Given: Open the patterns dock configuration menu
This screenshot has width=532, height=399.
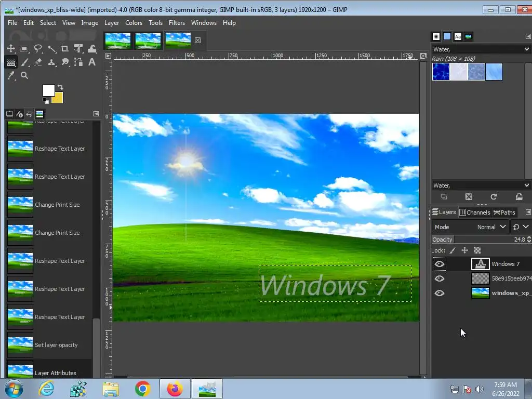Looking at the screenshot, I should click(528, 36).
